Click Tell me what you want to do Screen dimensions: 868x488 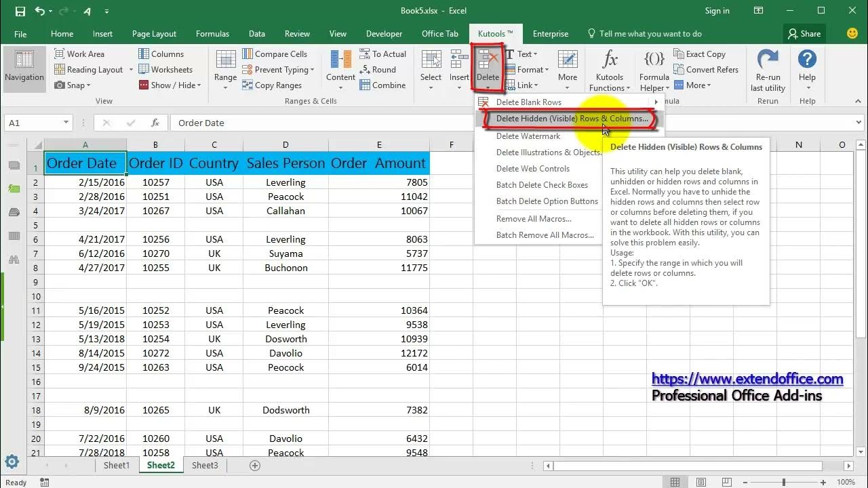644,34
